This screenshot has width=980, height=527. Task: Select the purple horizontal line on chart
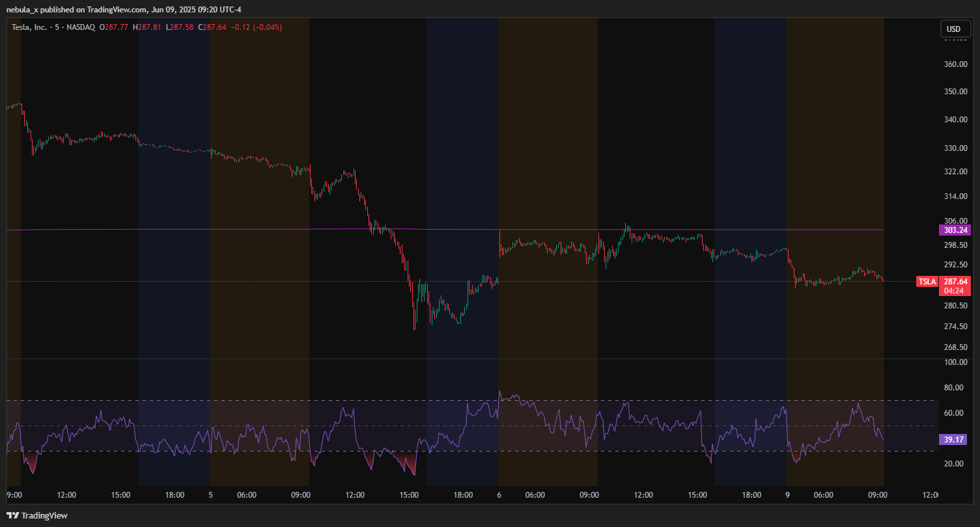tap(445, 230)
